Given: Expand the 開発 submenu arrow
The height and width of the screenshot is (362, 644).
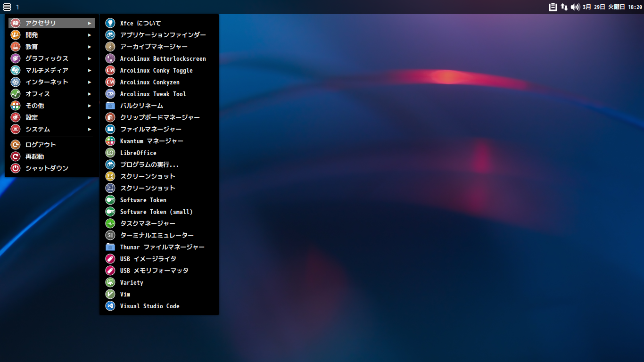Looking at the screenshot, I should coord(90,35).
